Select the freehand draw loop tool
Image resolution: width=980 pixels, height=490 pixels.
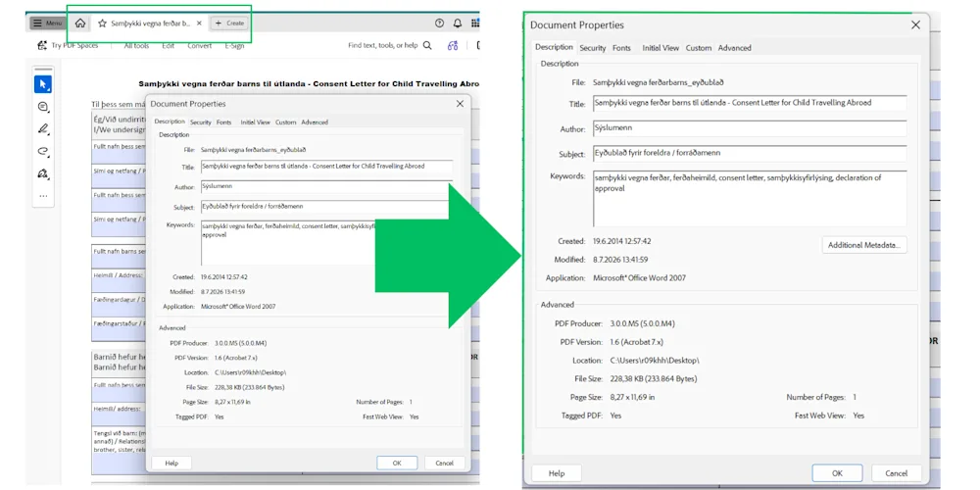tap(43, 151)
